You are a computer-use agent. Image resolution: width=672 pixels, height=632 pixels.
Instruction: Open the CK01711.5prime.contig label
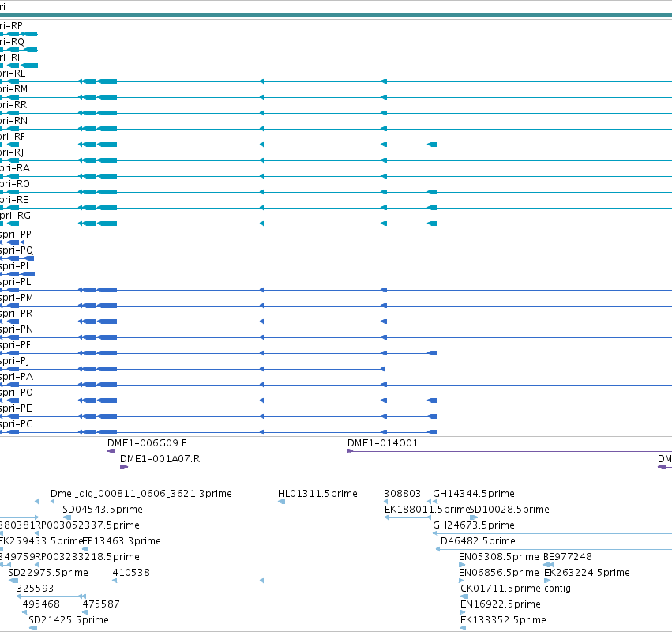(x=516, y=589)
